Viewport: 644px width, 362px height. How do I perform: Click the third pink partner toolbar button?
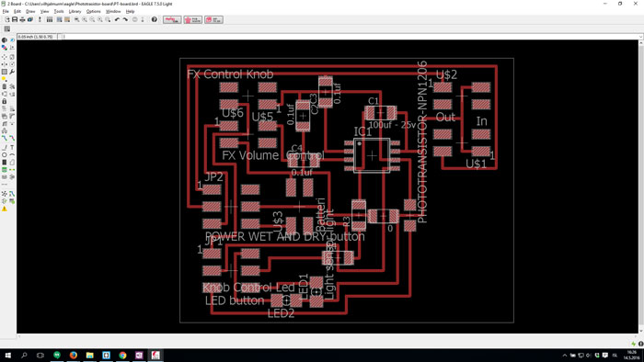pyautogui.click(x=213, y=19)
